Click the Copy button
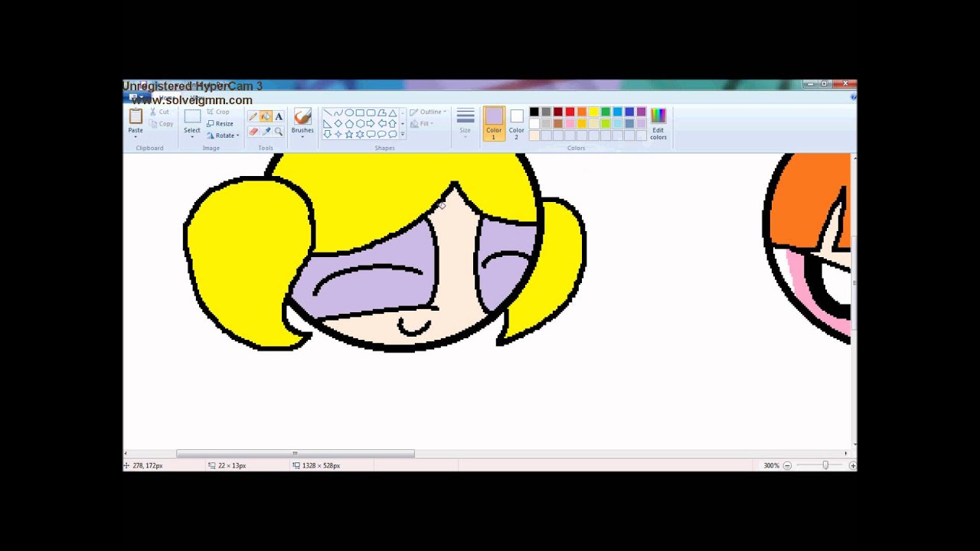980x551 pixels. click(162, 124)
